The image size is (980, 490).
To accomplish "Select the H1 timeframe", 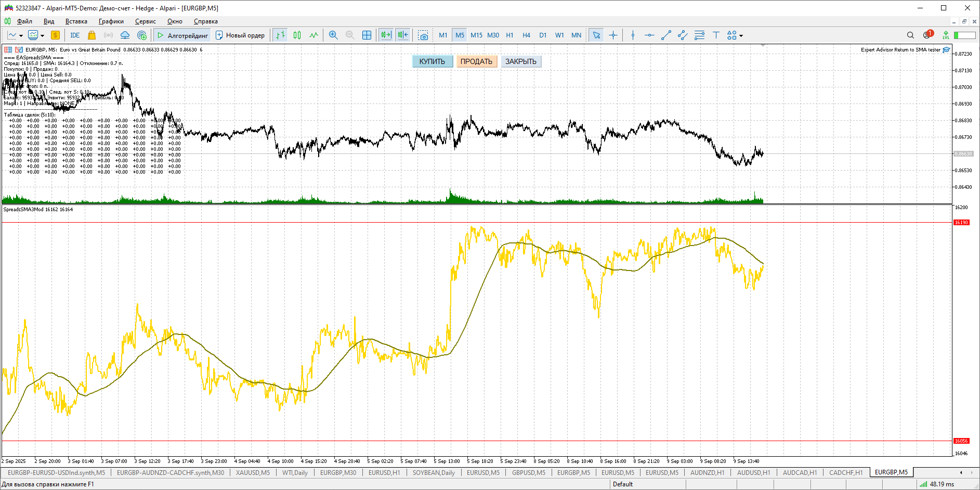I will click(x=509, y=35).
